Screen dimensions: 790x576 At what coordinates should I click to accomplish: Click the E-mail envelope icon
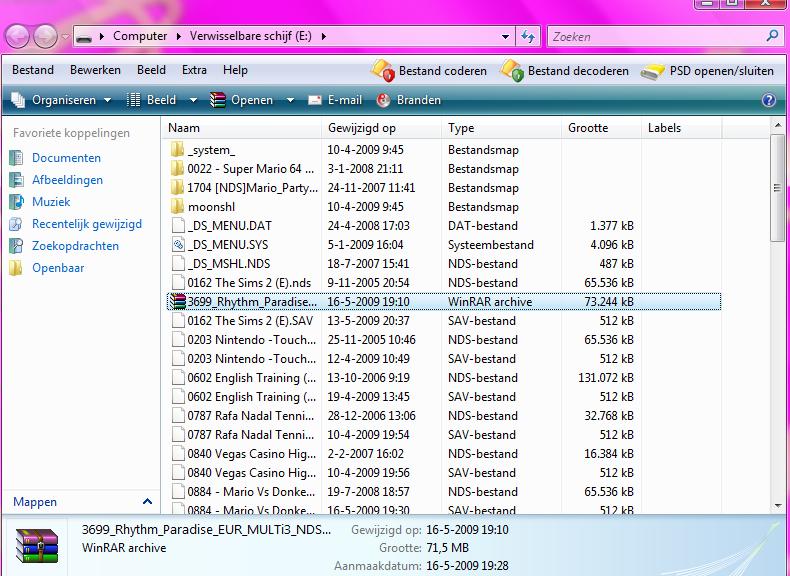[315, 100]
